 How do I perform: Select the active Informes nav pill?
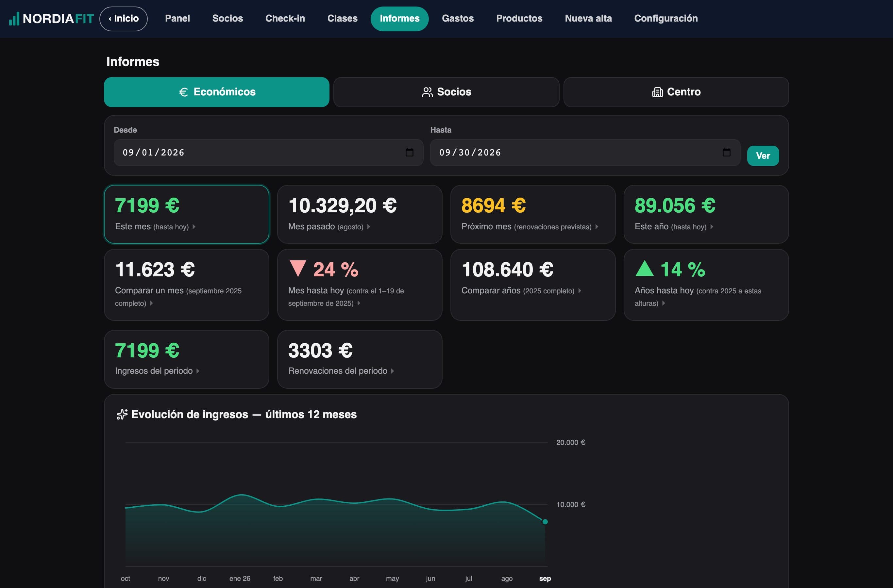(x=400, y=19)
